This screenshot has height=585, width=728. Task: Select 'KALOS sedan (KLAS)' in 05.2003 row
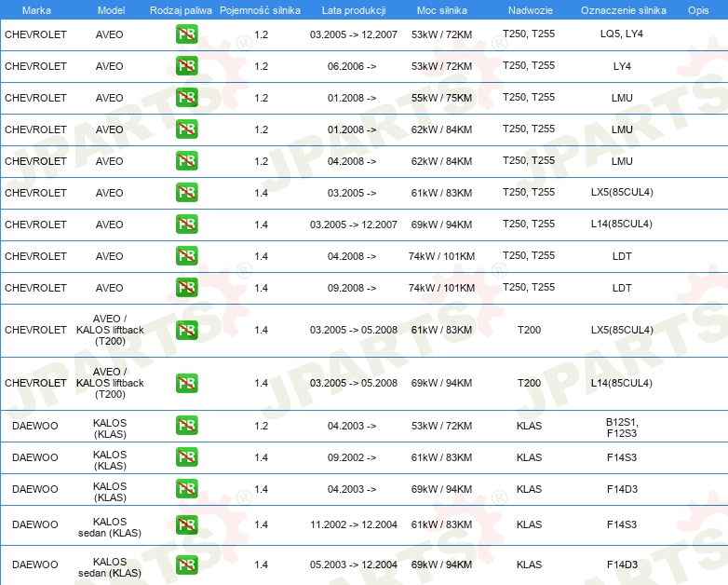110,567
